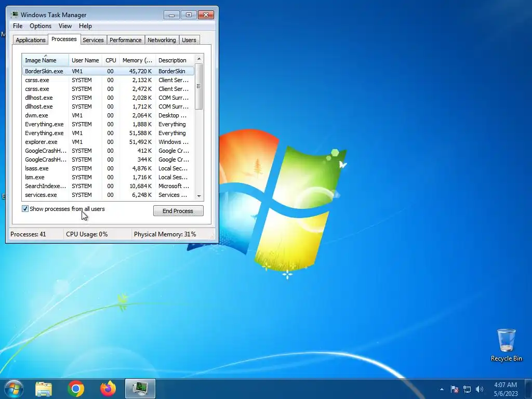Switch to the Applications tab

point(31,40)
